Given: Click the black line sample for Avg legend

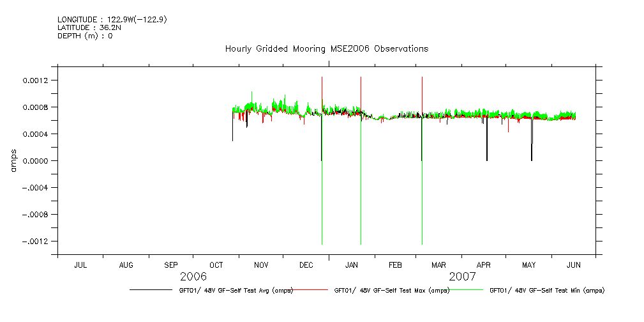Looking at the screenshot, I should pos(149,290).
